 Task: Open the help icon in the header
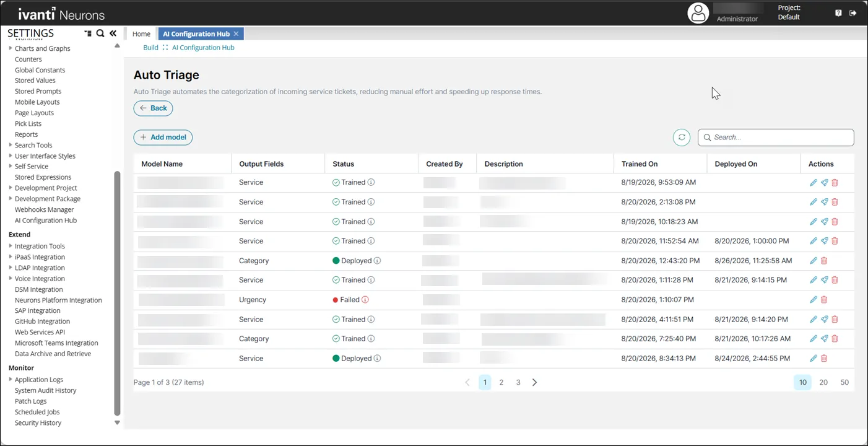click(839, 13)
